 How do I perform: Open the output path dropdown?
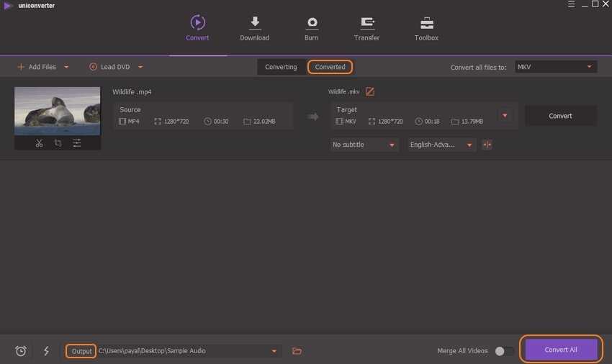[274, 351]
